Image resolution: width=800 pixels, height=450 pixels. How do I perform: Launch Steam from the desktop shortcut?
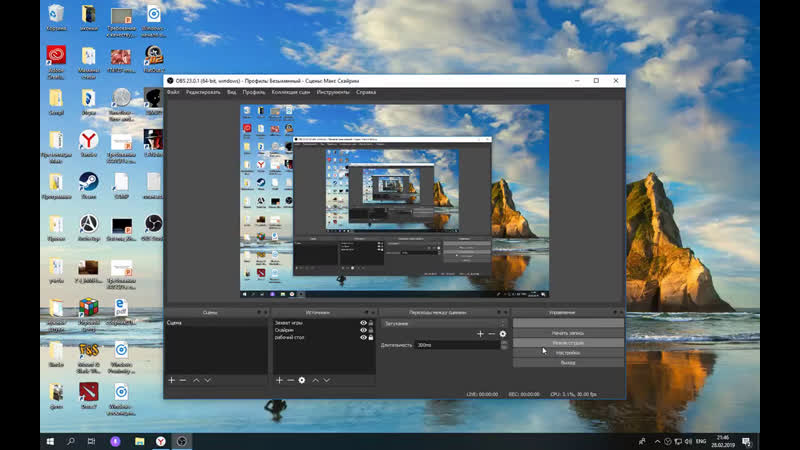(88, 186)
